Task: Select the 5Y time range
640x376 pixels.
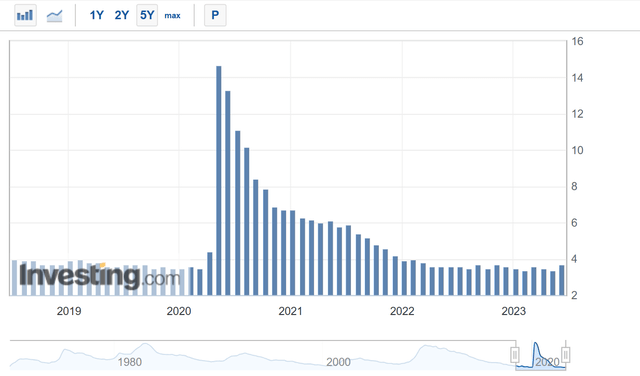Action: pos(147,16)
